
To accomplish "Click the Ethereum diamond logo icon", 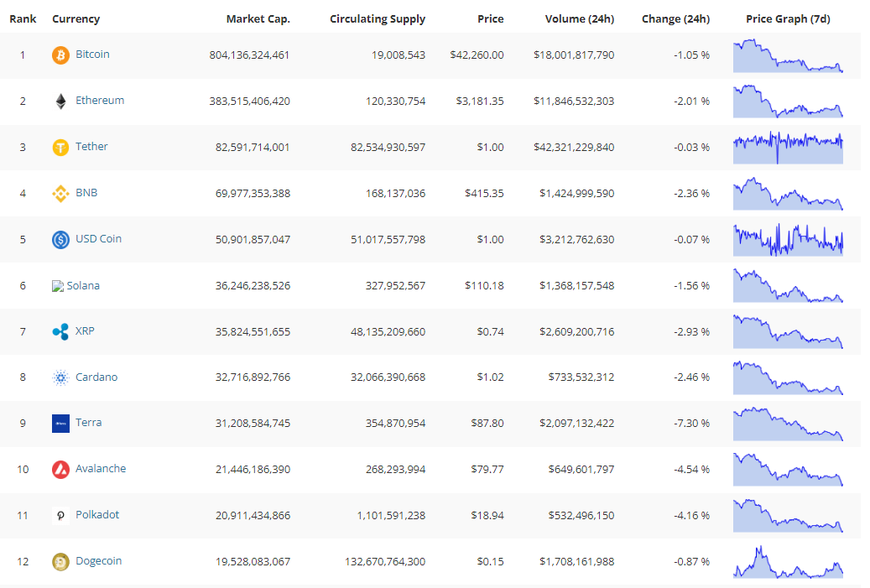I will 60,101.
